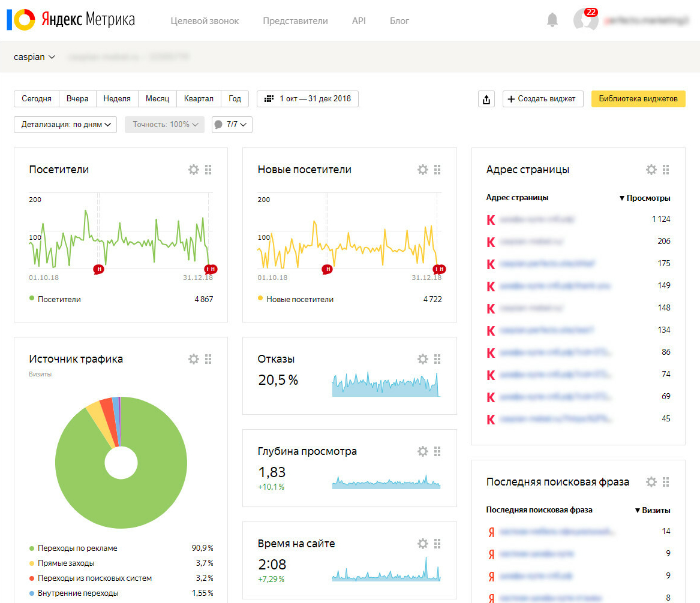The width and height of the screenshot is (700, 603).
Task: Open date range 1 окт — 31 дек 2018
Action: pos(308,99)
